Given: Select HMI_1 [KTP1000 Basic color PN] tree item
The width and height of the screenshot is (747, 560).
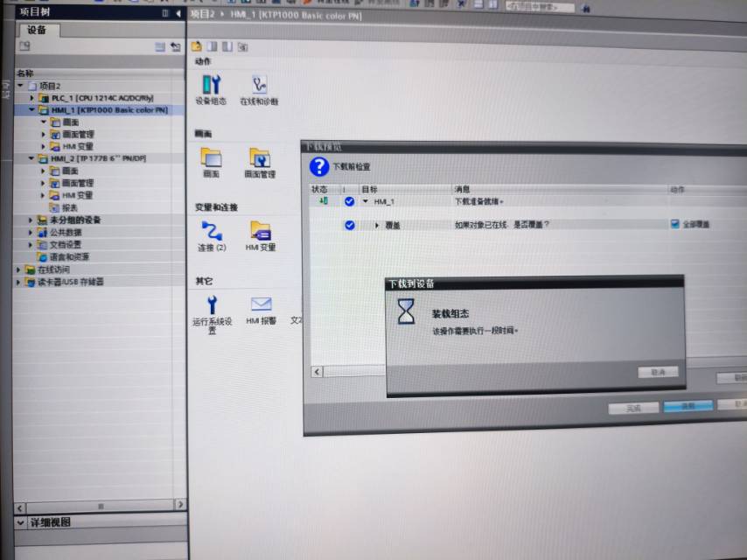Looking at the screenshot, I should pyautogui.click(x=109, y=109).
